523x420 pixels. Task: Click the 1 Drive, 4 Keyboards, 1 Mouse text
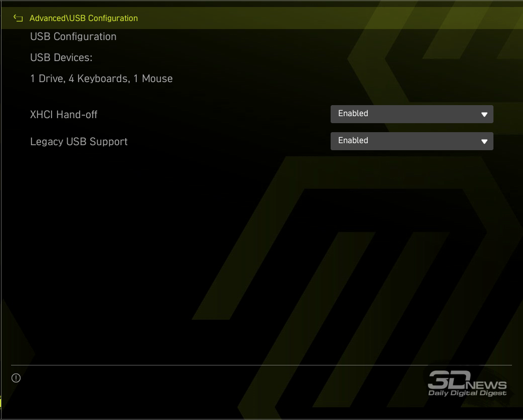[101, 79]
